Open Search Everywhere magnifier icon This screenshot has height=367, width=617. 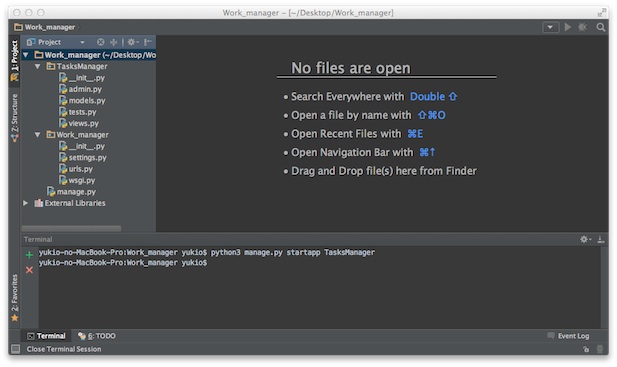coord(600,27)
